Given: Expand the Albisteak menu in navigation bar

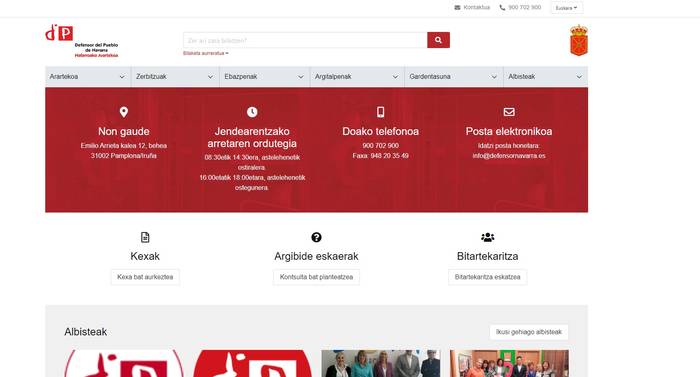Looking at the screenshot, I should point(546,77).
